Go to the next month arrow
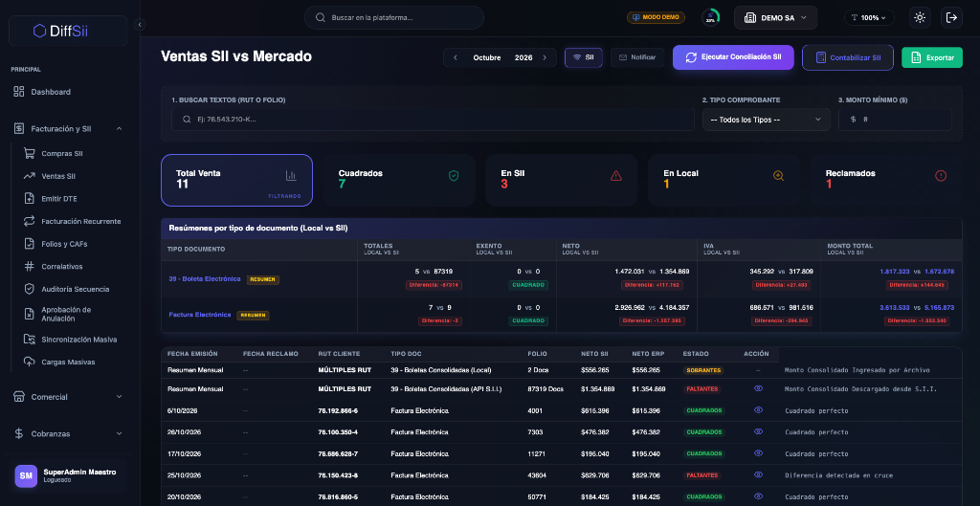Screen dimensions: 980x506 point(545,57)
